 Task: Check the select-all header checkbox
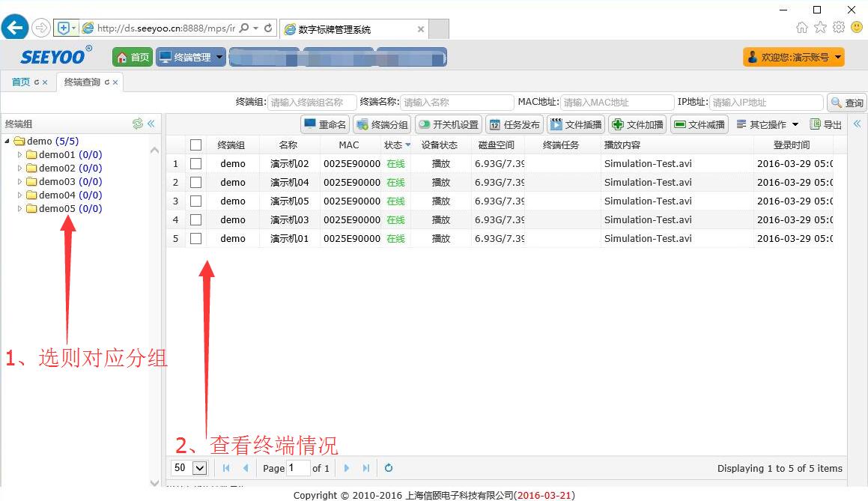pos(196,145)
